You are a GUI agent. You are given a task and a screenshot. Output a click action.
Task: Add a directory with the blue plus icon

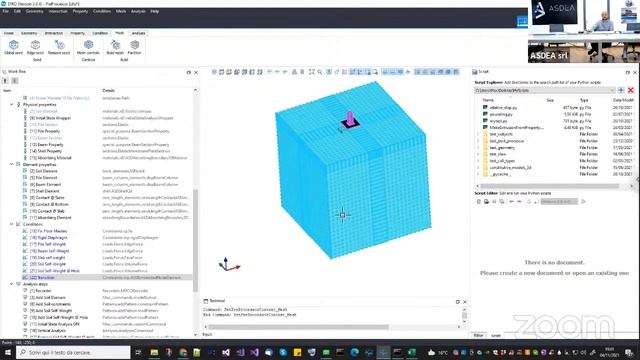pyautogui.click(x=621, y=90)
